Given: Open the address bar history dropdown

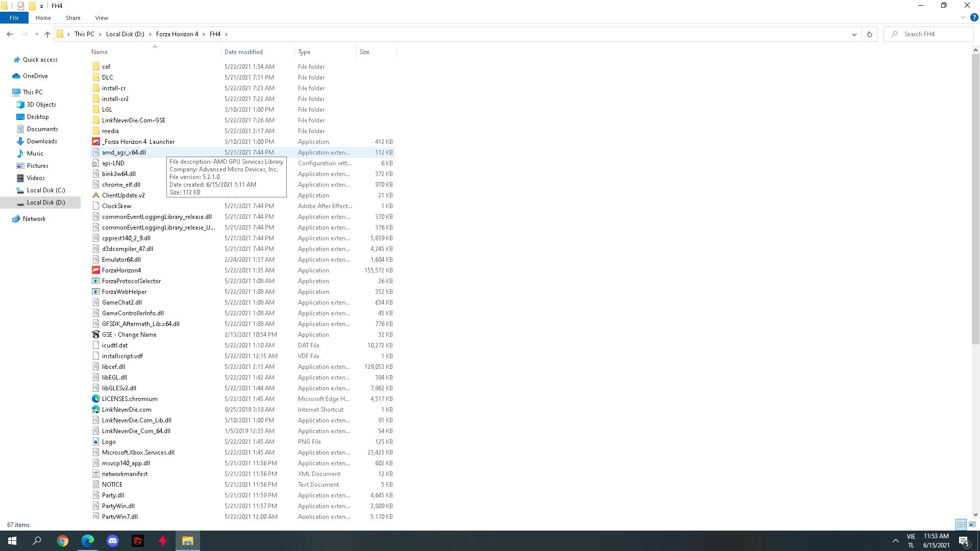Looking at the screenshot, I should [854, 34].
